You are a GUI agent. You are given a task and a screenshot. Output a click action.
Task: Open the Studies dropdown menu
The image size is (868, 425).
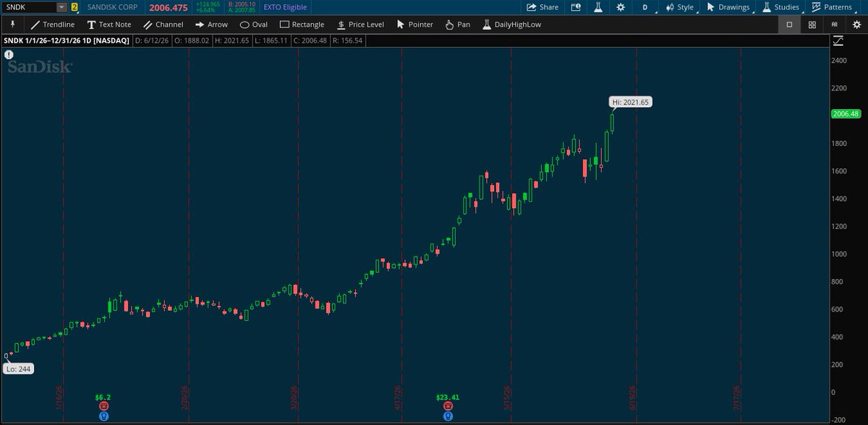point(781,7)
